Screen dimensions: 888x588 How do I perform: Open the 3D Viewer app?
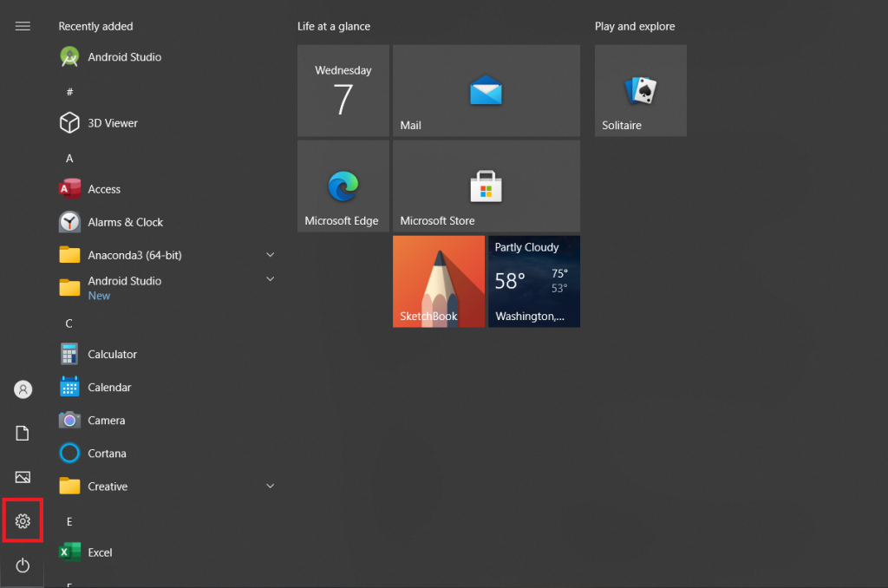tap(113, 123)
